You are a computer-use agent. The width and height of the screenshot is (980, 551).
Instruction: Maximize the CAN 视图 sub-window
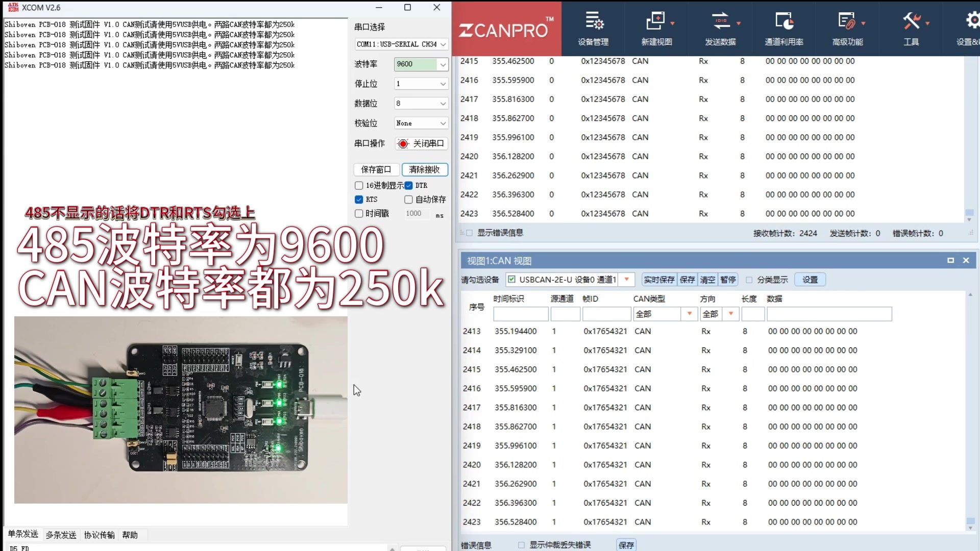(950, 260)
